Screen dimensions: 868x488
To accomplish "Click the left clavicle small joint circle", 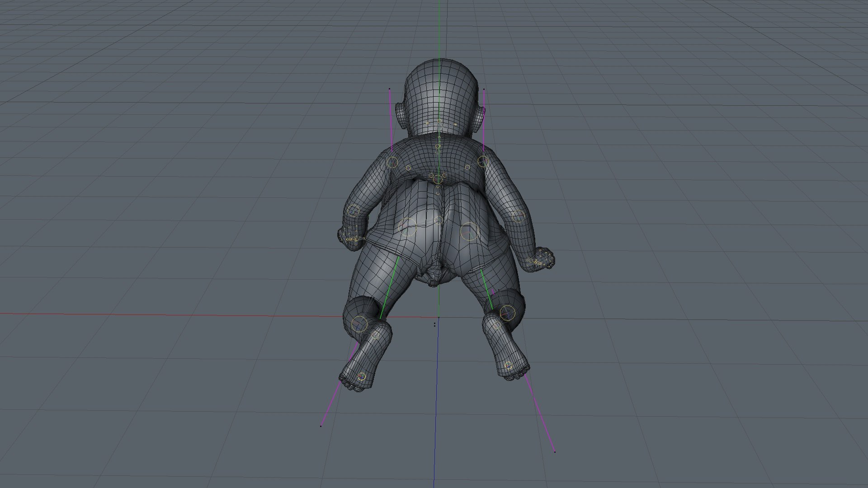I will 408,168.
